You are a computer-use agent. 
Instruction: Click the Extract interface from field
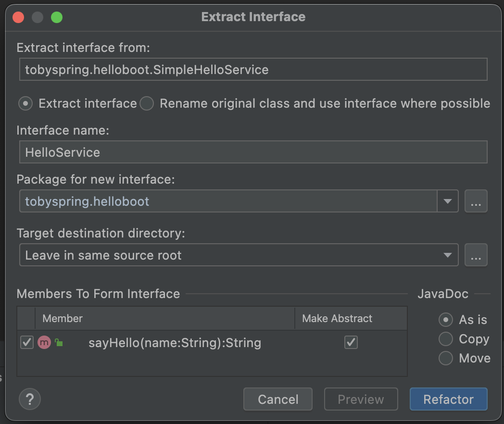(253, 70)
